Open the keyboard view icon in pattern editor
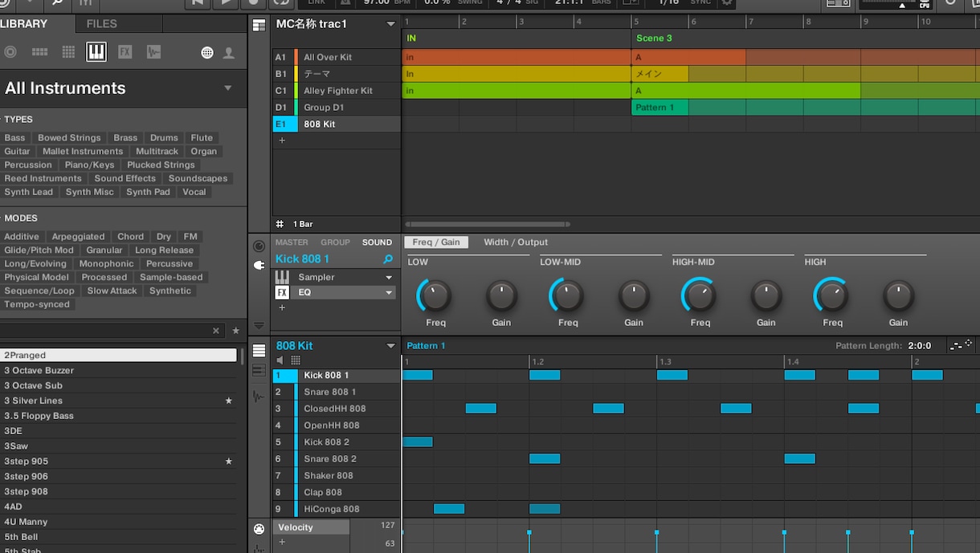The width and height of the screenshot is (980, 553). pos(259,370)
